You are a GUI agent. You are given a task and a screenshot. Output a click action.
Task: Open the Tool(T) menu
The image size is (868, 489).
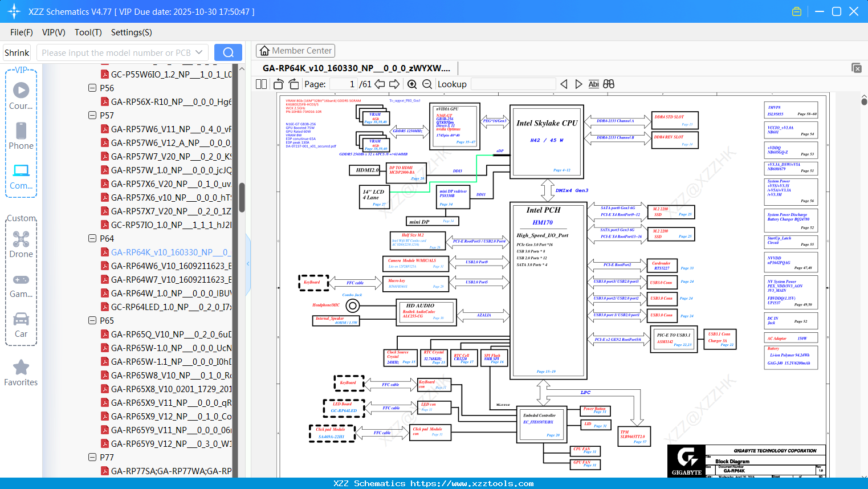tap(88, 32)
